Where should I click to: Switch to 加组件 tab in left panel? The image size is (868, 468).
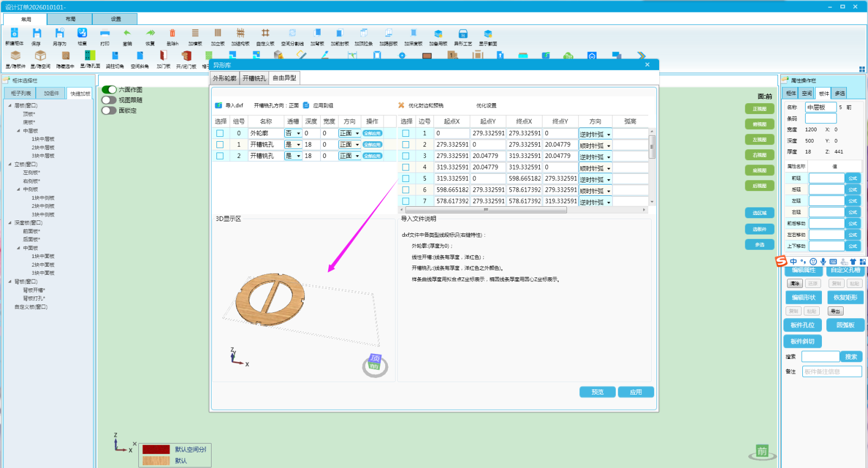click(x=52, y=93)
